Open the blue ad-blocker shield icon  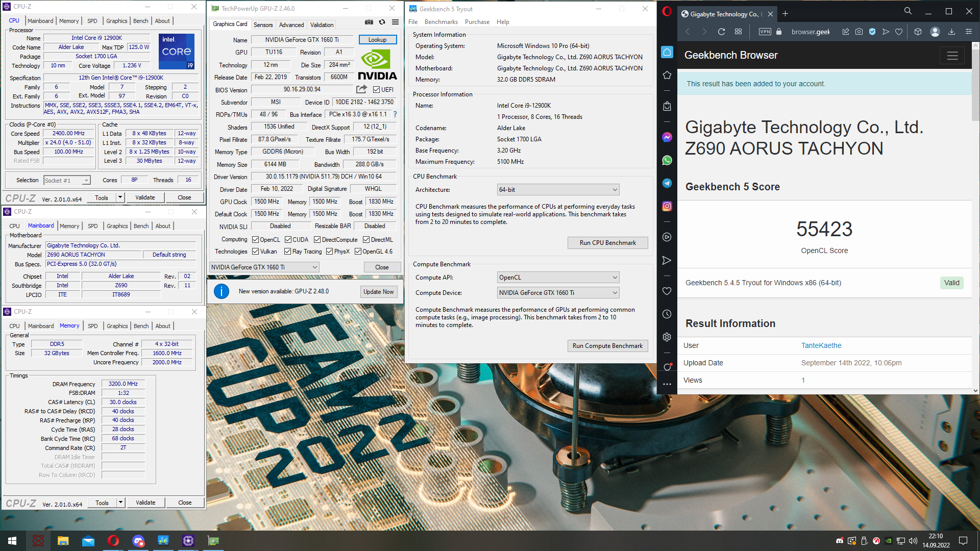click(x=872, y=32)
